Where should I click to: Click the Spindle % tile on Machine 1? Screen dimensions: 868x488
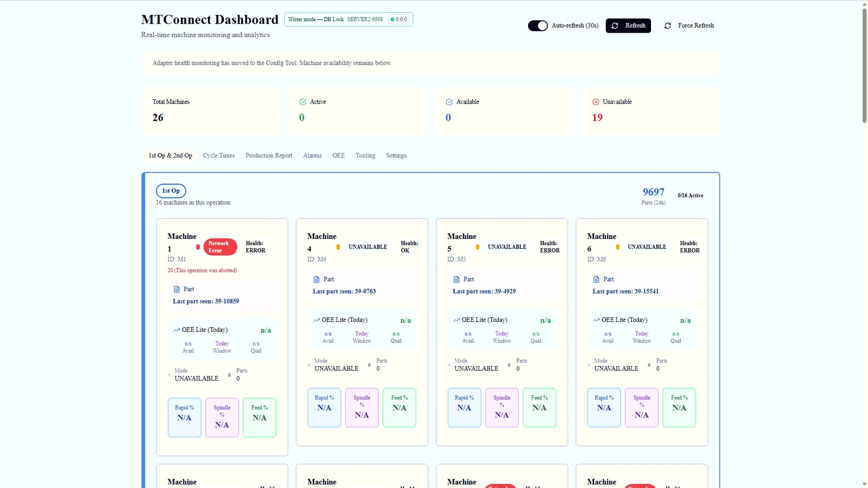(x=222, y=418)
